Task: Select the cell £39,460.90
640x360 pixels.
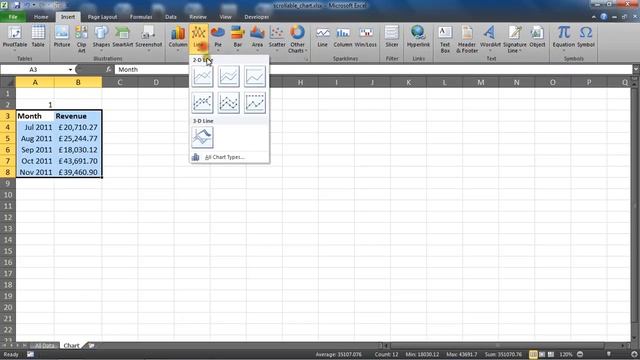Action: click(78, 172)
